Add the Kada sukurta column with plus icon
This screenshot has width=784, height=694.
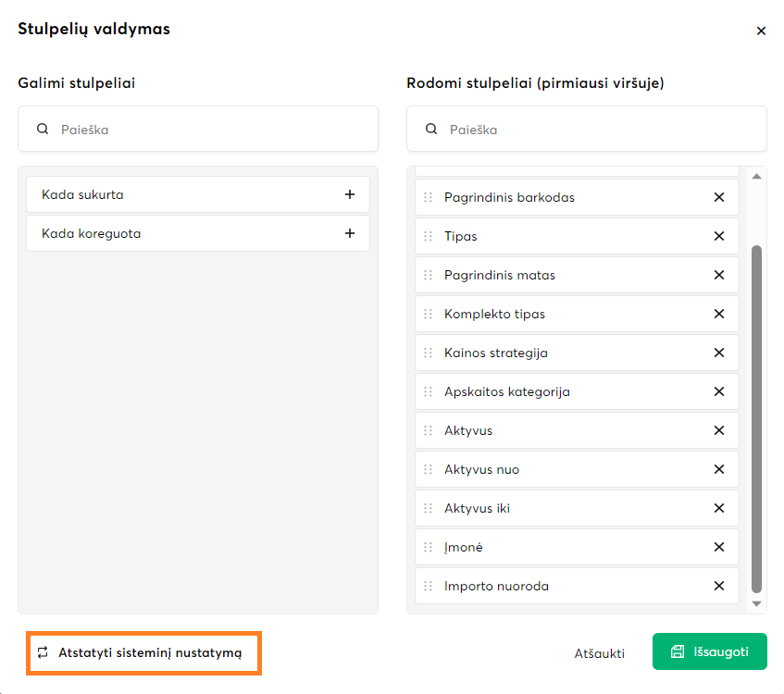click(x=349, y=194)
